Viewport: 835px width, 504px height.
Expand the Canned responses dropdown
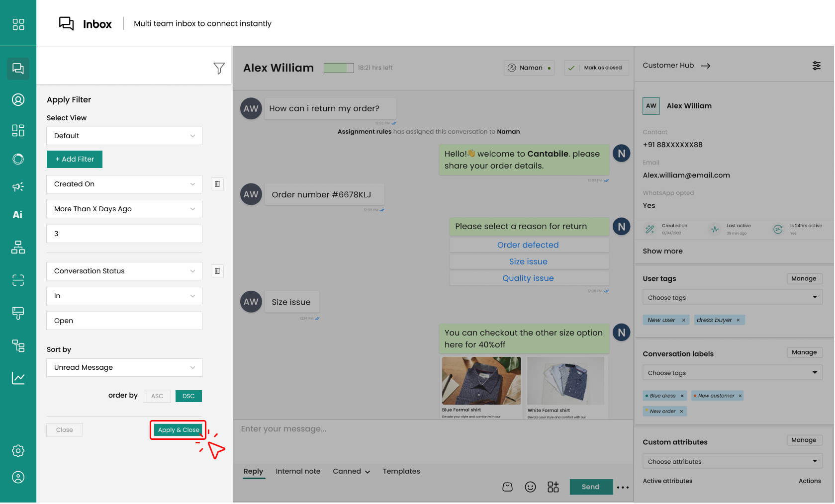(351, 471)
